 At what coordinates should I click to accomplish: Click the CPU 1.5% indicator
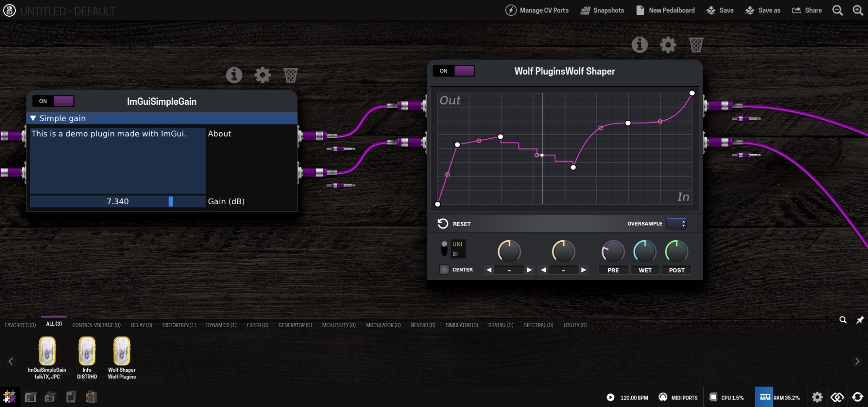coord(727,397)
